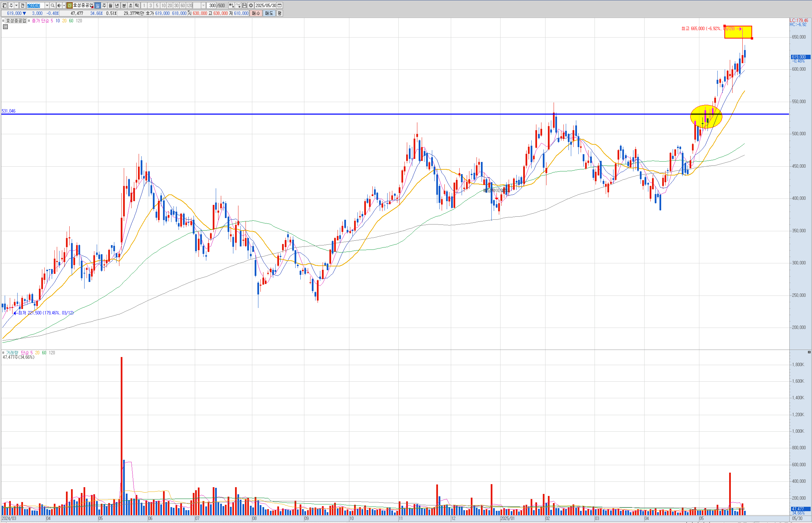Toggle the 거래량 volume indicator checkbox
812x523 pixels.
coord(3,353)
